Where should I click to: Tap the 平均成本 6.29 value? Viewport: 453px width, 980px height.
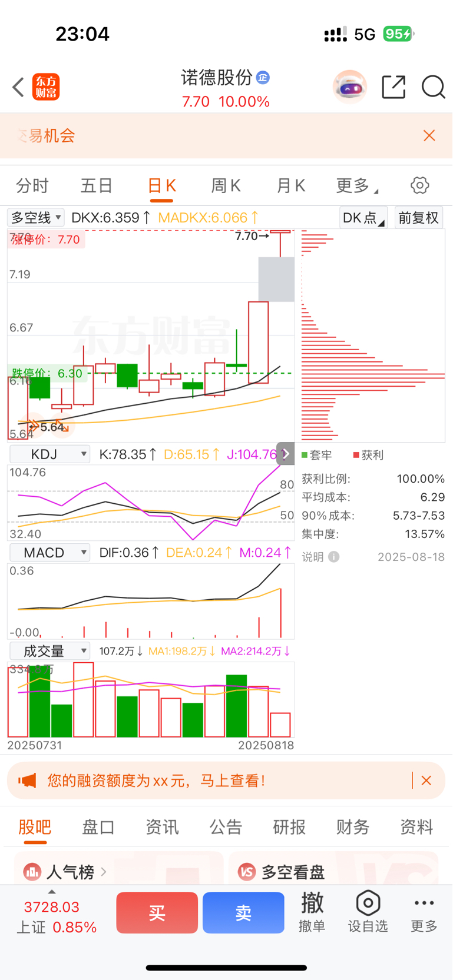coord(433,497)
